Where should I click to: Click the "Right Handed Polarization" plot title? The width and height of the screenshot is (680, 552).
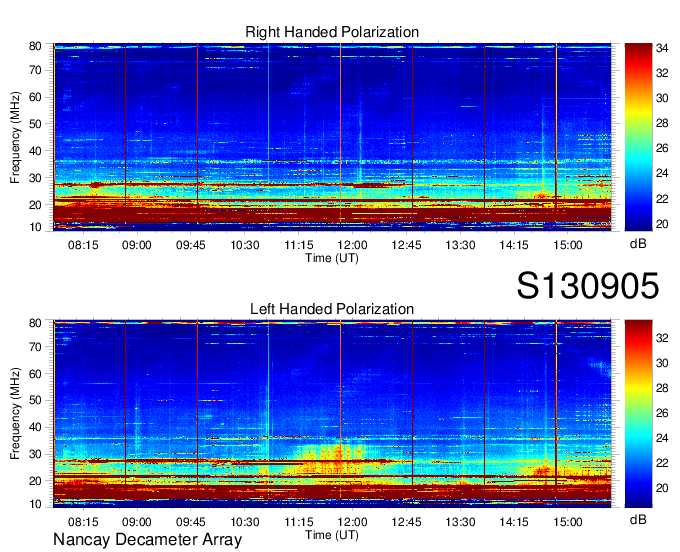tap(332, 32)
